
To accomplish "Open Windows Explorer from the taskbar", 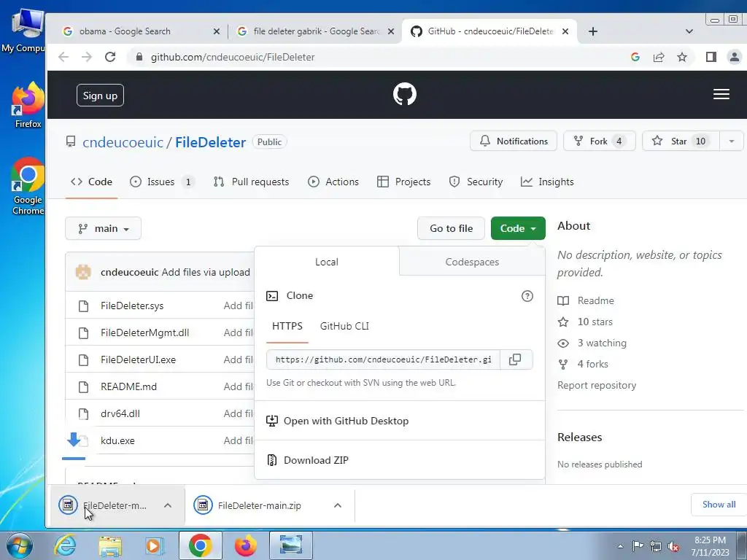I will point(110,545).
